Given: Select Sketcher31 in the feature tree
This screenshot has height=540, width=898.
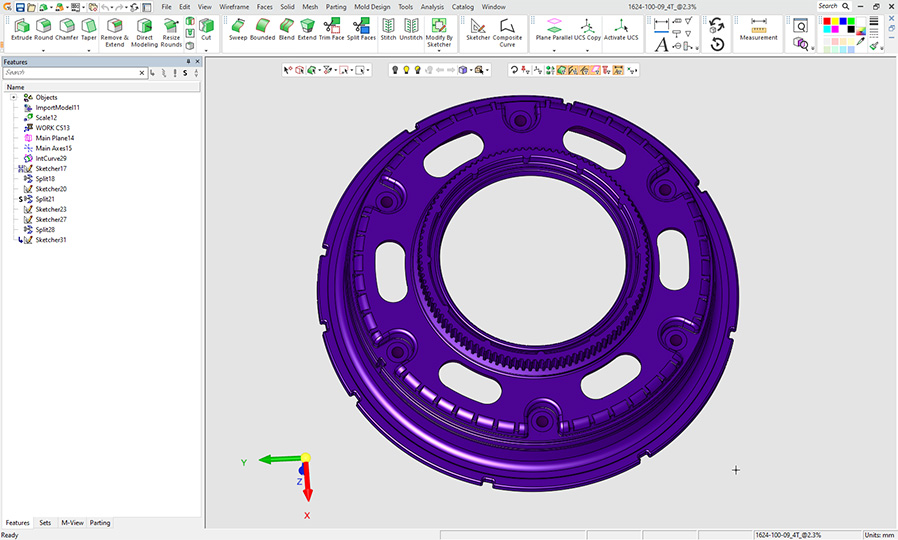Looking at the screenshot, I should [51, 240].
